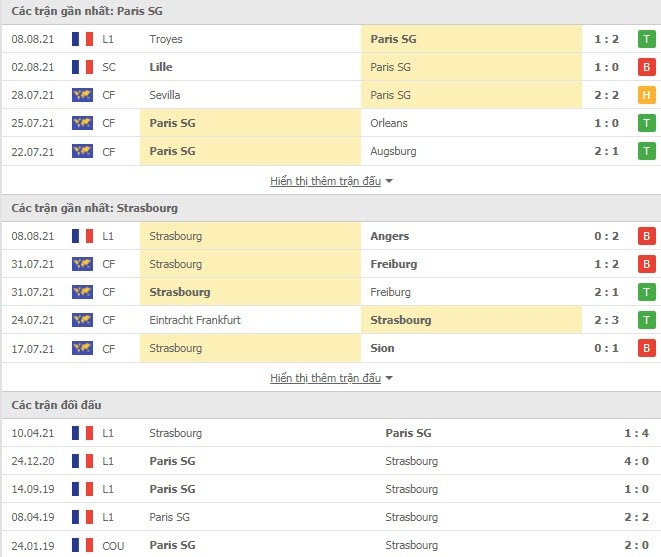Expand more Strasbourg recent matches

(x=331, y=378)
